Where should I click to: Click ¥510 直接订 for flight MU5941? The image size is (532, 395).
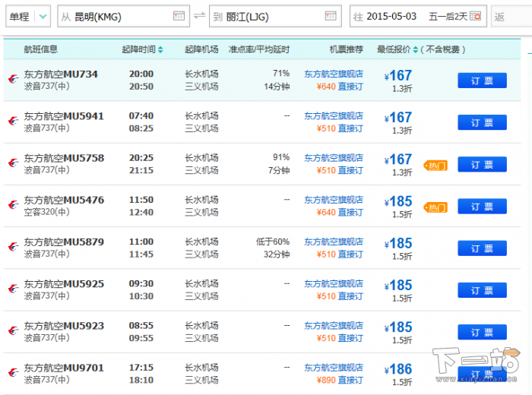click(x=340, y=128)
